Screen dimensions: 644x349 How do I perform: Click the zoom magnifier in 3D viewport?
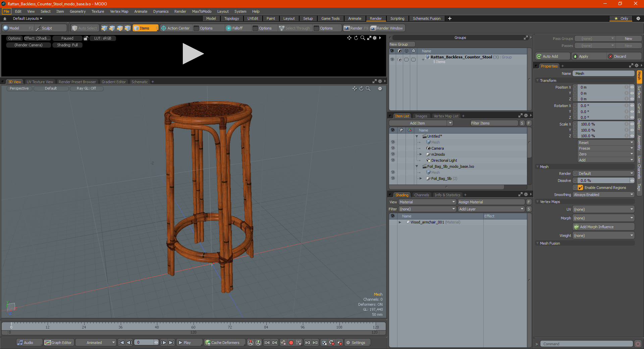pyautogui.click(x=368, y=89)
